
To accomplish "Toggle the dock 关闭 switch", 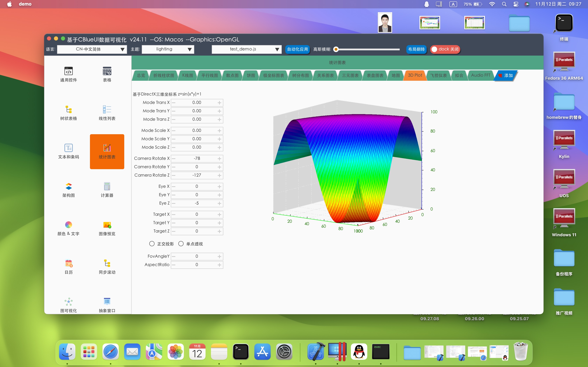I will [445, 49].
